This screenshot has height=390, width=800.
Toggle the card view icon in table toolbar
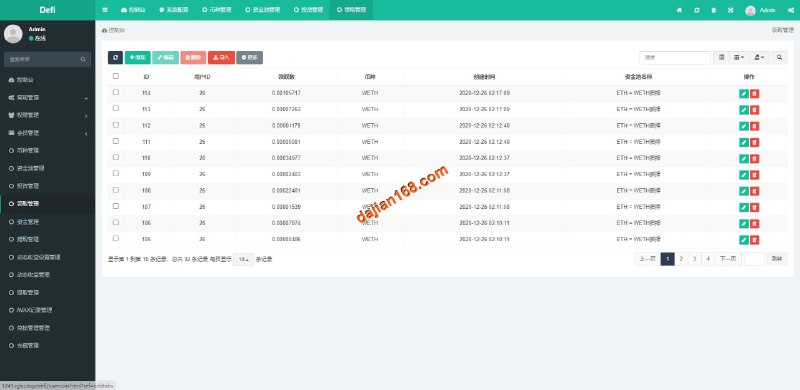pos(721,58)
